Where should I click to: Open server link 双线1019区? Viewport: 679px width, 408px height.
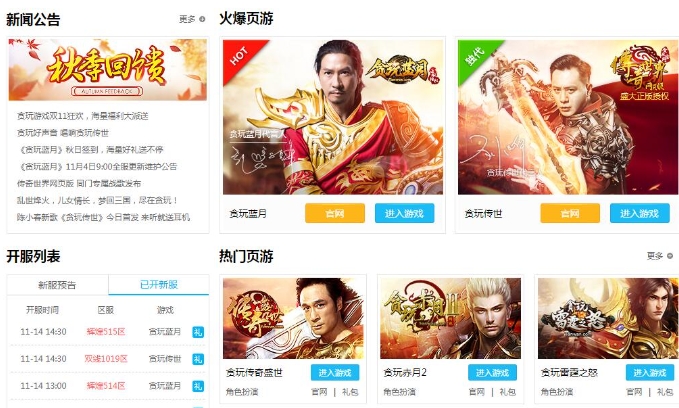click(106, 359)
